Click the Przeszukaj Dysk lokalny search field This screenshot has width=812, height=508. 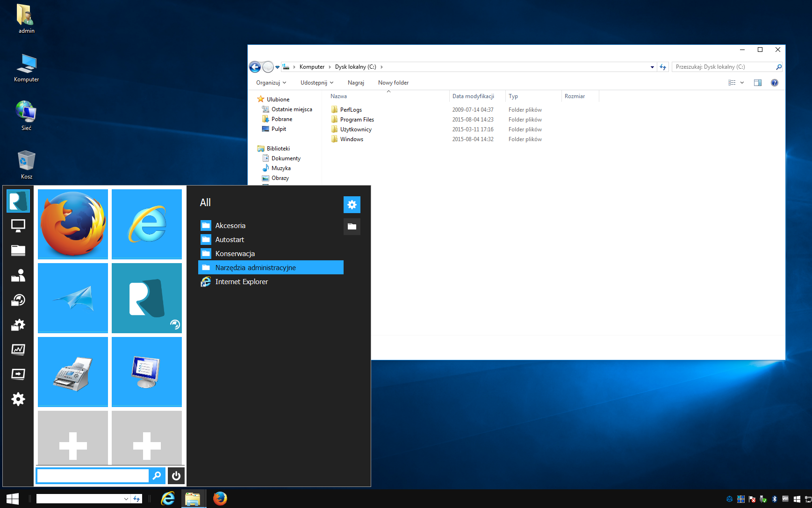click(724, 67)
